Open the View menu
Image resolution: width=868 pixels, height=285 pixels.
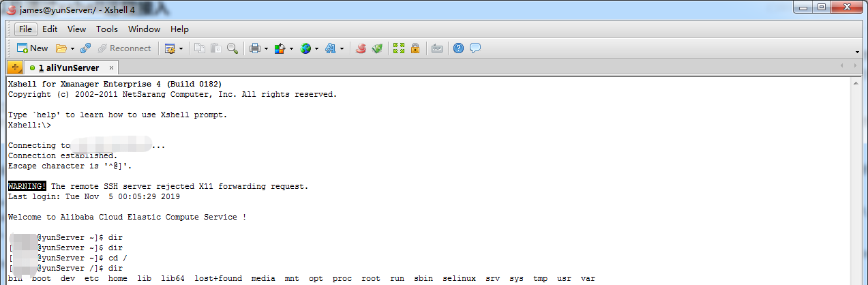pos(76,29)
